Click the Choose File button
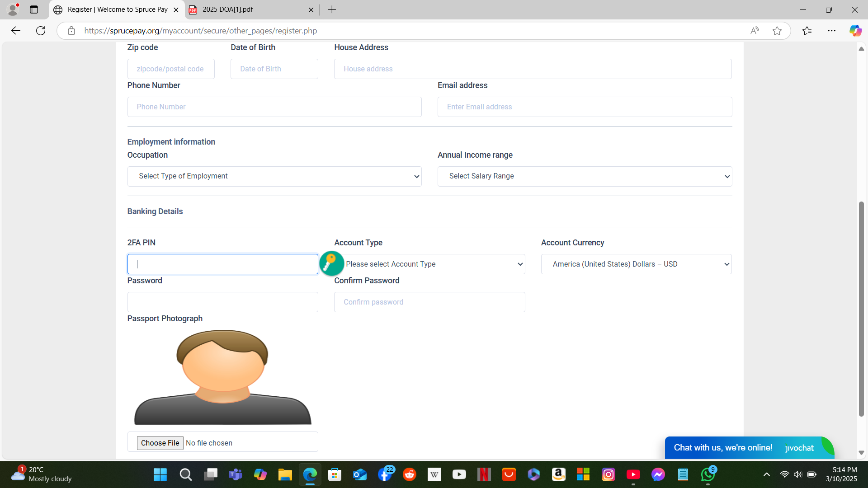 [x=160, y=443]
